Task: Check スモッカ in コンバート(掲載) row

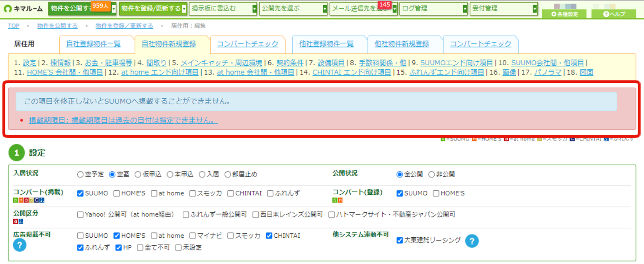Action: click(193, 194)
